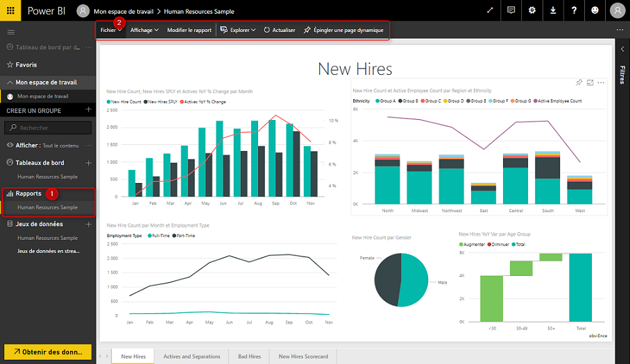Click Modifier le rapport
This screenshot has width=630, height=364.
[189, 30]
